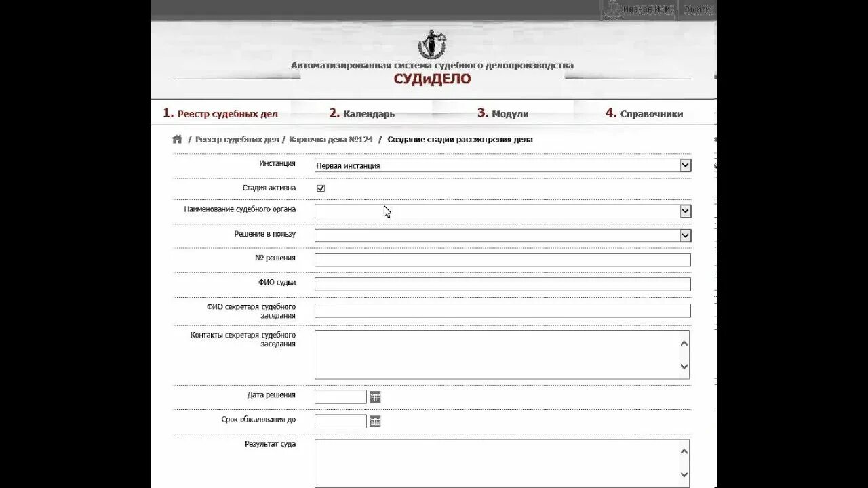This screenshot has width=868, height=488.
Task: Open the Модули menu item
Action: pos(502,113)
